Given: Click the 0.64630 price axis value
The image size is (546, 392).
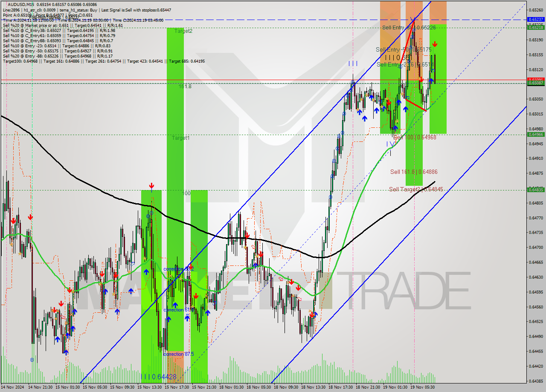Looking at the screenshot, I should (536, 277).
